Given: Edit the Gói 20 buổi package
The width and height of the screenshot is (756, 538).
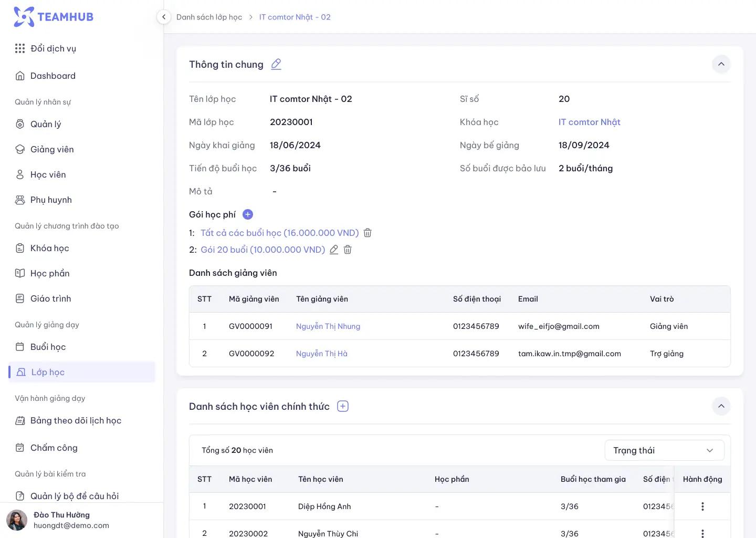Looking at the screenshot, I should [334, 250].
